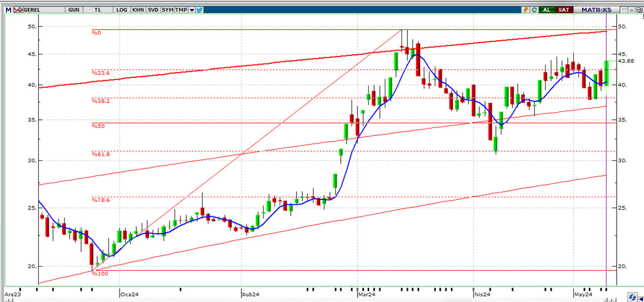Viewport: 644px width, 302px height.
Task: Open the SYM symbol menu
Action: (167, 10)
